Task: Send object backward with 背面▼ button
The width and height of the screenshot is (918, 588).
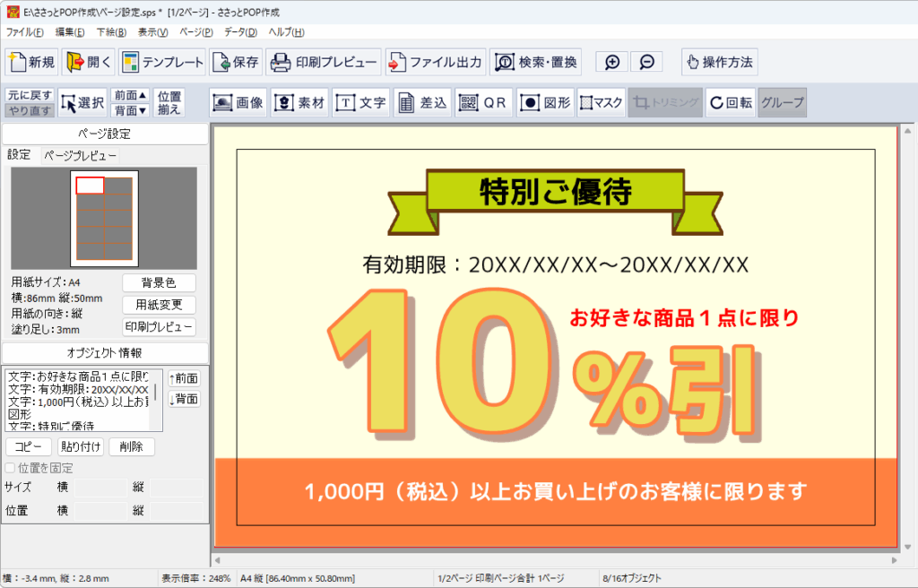Action: point(131,110)
